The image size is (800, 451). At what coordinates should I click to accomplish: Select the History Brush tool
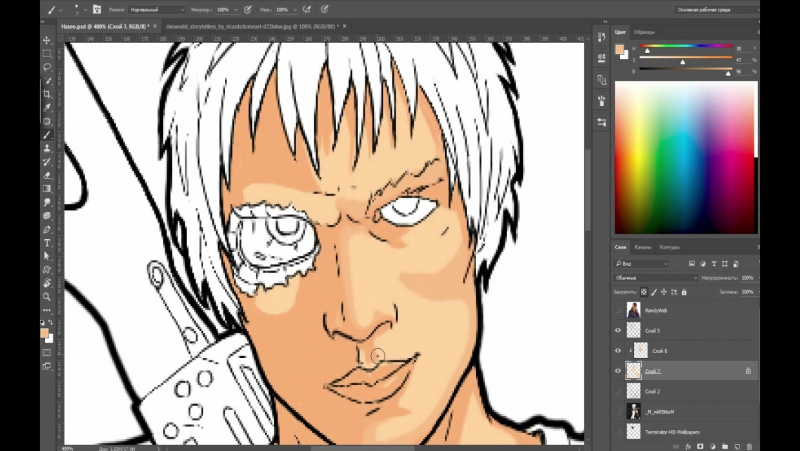(x=47, y=162)
